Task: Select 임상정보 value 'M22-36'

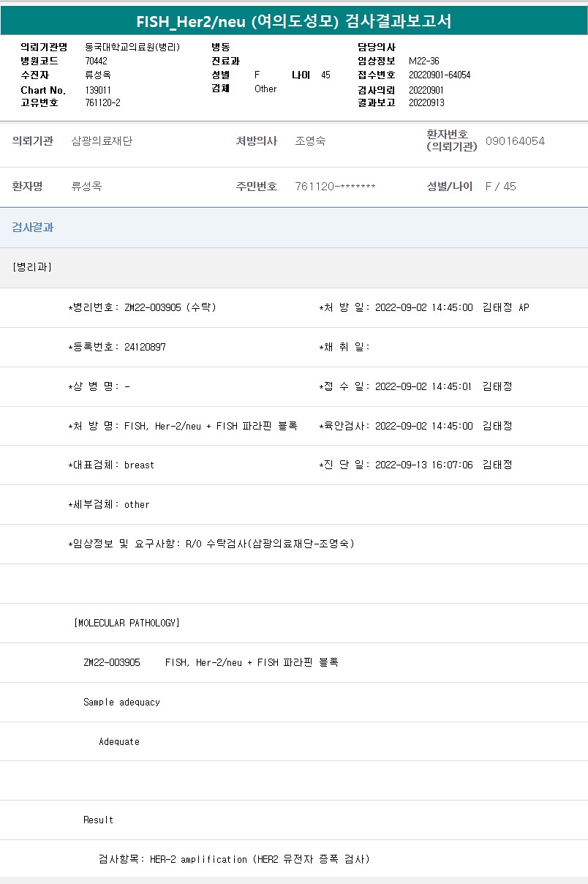Action: pyautogui.click(x=424, y=61)
